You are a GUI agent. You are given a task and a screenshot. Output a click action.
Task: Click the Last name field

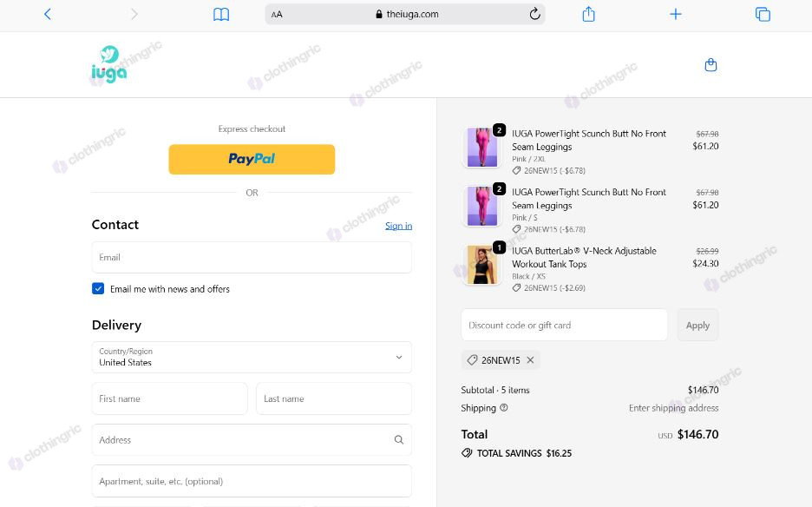pyautogui.click(x=334, y=398)
